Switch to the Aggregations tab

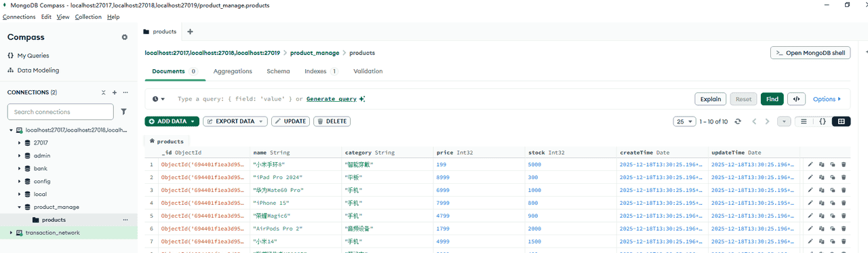[x=233, y=71]
